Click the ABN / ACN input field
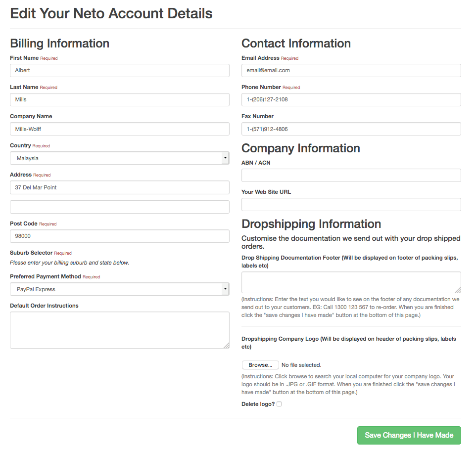This screenshot has height=449, width=476. pos(351,176)
